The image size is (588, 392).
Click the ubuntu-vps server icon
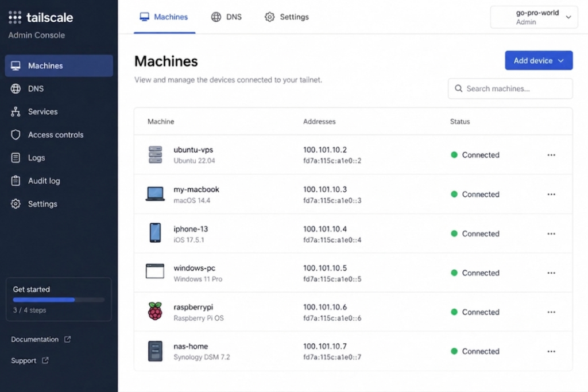tap(155, 155)
